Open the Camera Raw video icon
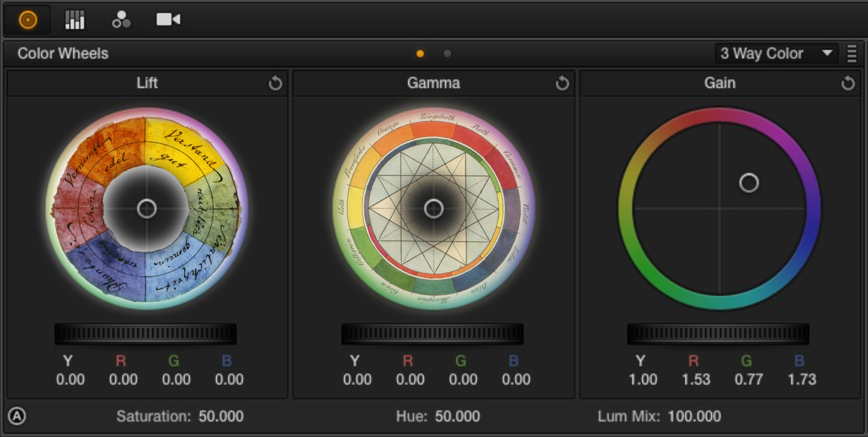 tap(168, 20)
